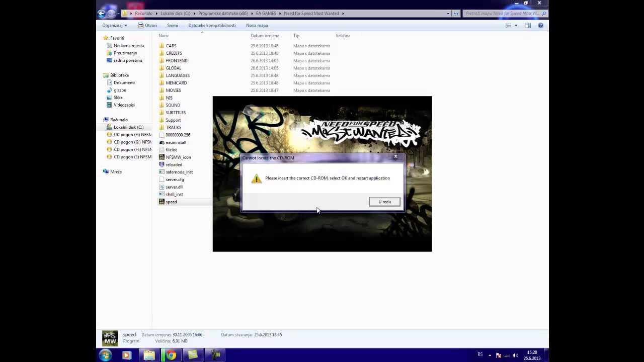
Task: Go forward using the Explorer forward arrow
Action: (112, 14)
